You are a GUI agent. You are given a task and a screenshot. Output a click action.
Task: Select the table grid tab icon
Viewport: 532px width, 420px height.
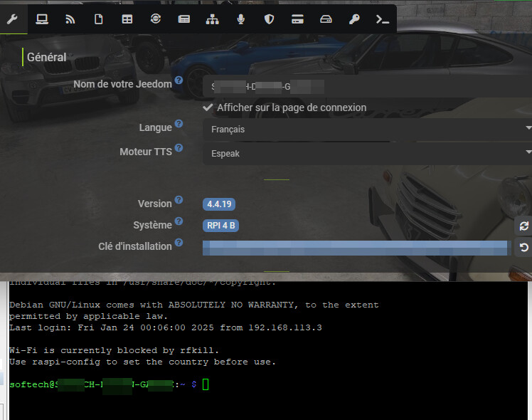(x=127, y=19)
